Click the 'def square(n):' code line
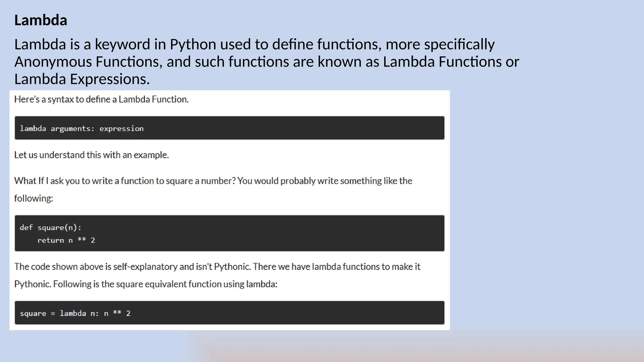Image resolution: width=644 pixels, height=362 pixels. coord(50,228)
